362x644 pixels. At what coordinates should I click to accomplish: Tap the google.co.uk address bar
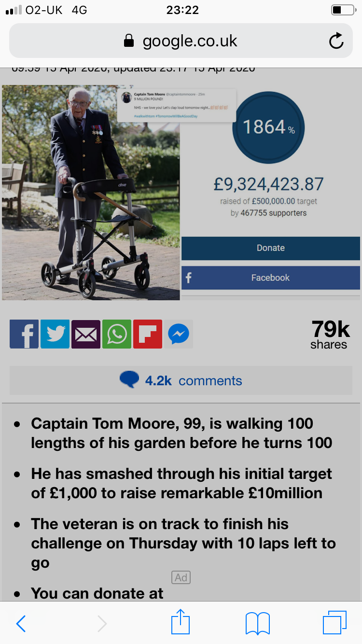coord(181,41)
